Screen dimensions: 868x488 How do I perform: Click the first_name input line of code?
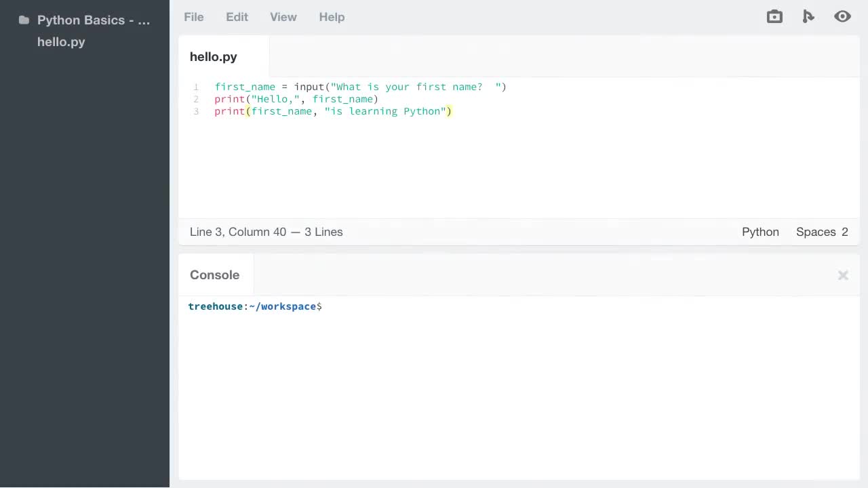[x=359, y=87]
